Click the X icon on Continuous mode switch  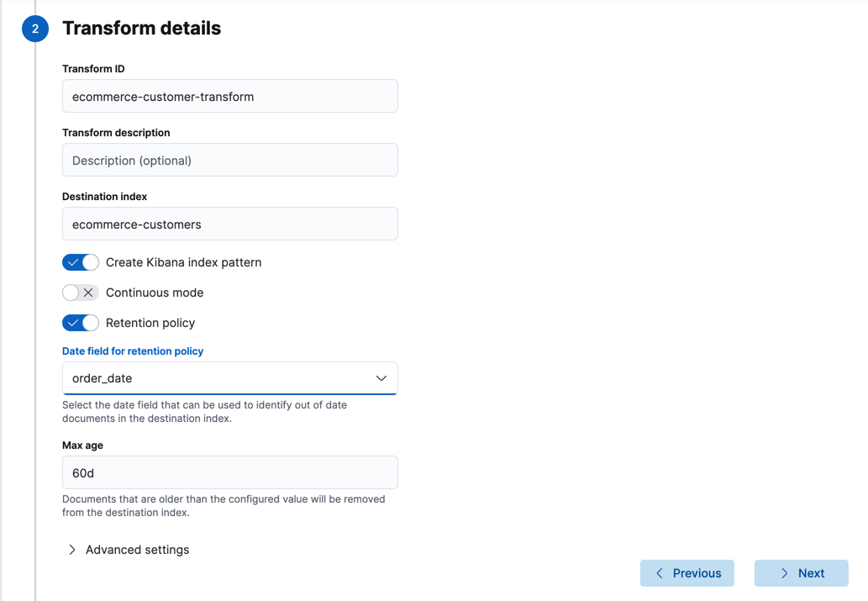click(x=87, y=293)
